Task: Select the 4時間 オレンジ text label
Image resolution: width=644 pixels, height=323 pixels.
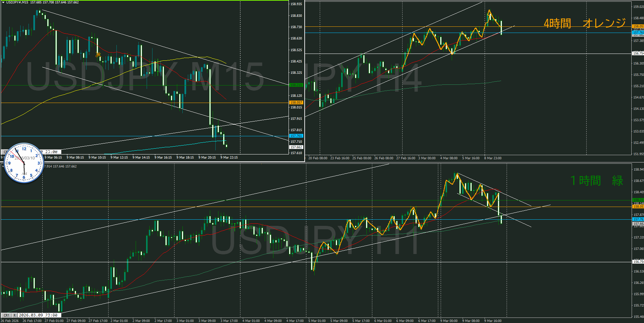Action: [585, 23]
